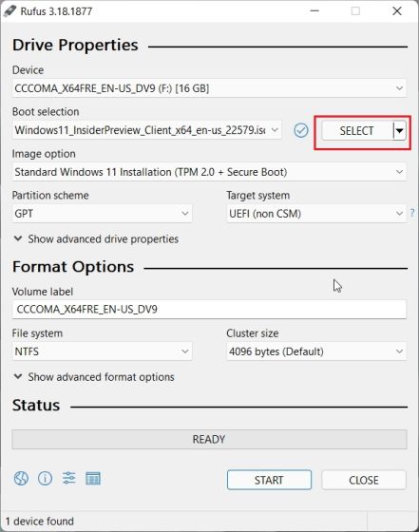419x532 pixels.
Task: Open the Device dropdown
Action: pyautogui.click(x=209, y=88)
